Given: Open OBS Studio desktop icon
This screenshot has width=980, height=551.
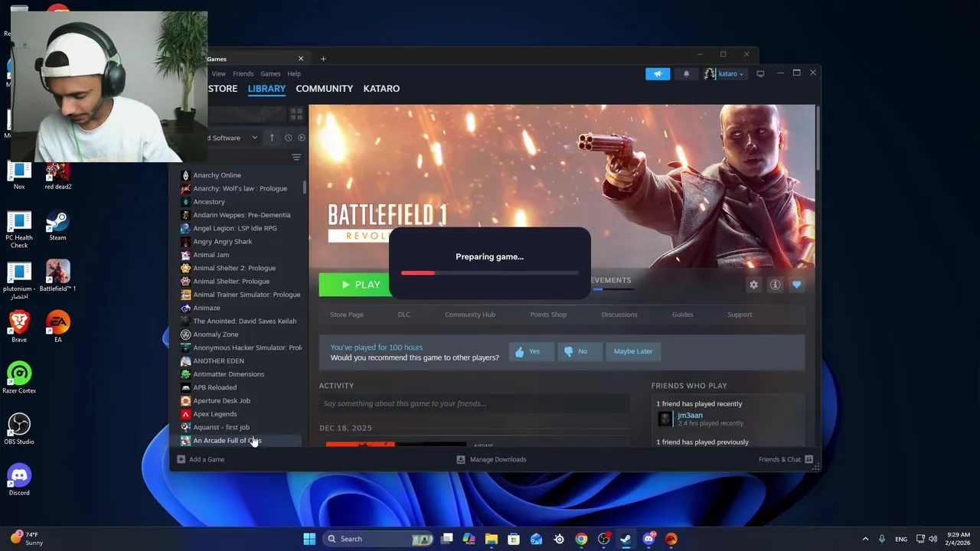Looking at the screenshot, I should [19, 429].
